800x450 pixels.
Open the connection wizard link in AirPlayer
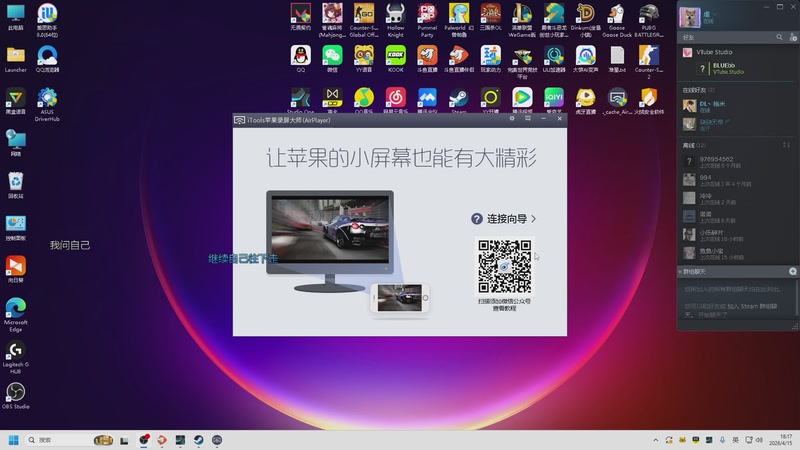(x=511, y=219)
